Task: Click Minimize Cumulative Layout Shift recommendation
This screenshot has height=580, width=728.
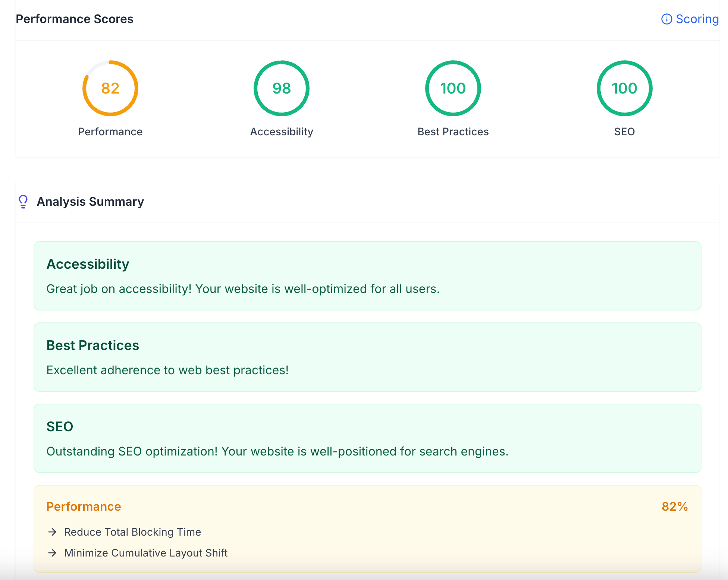Action: click(x=146, y=553)
